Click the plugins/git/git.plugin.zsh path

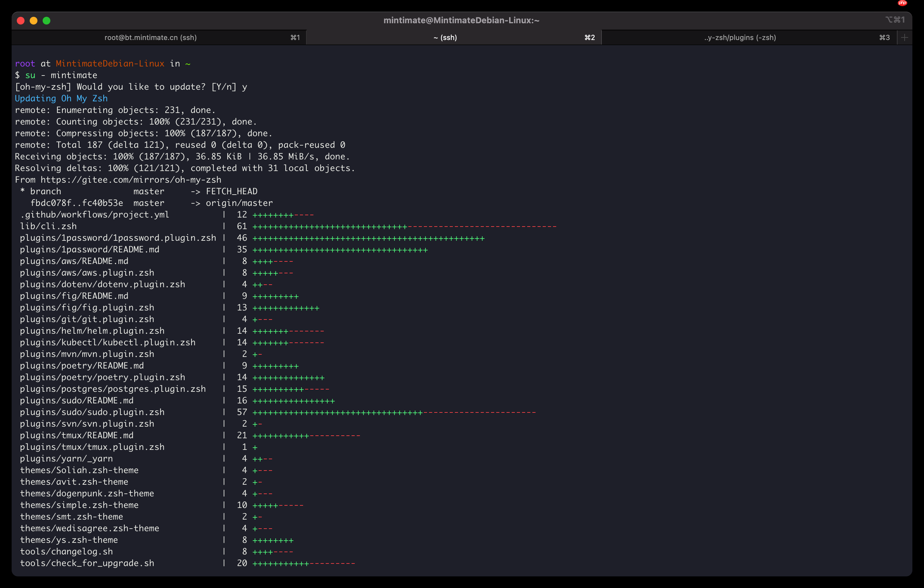pos(87,319)
